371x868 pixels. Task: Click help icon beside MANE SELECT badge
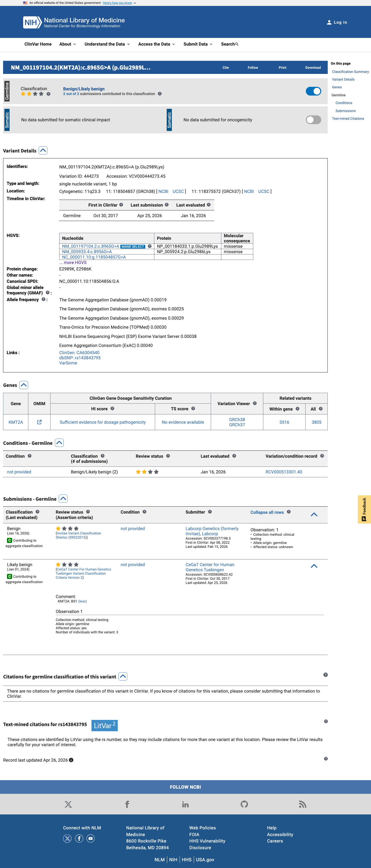(150, 246)
